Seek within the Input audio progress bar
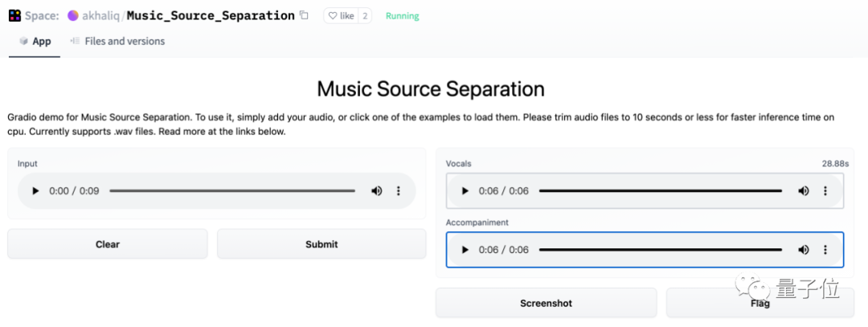 point(232,191)
